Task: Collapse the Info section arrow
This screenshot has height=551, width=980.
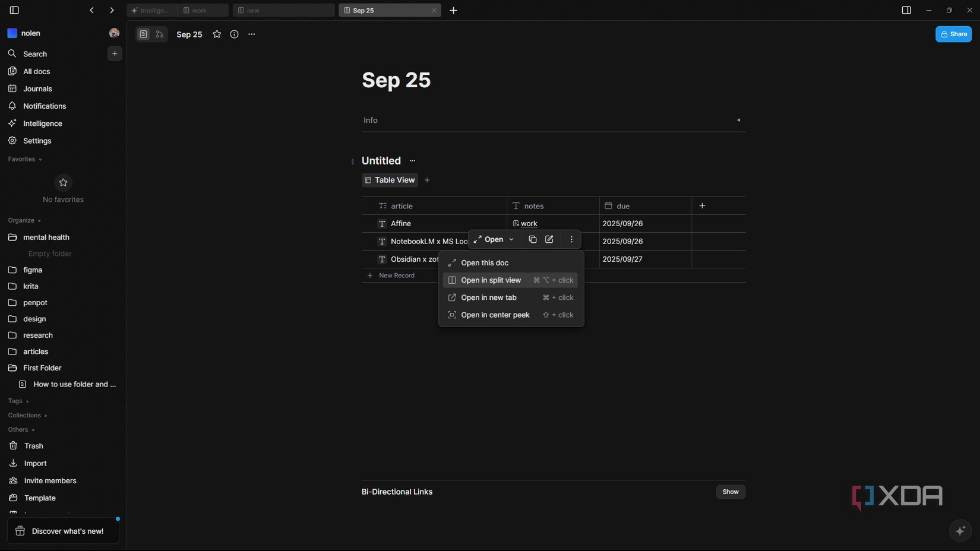Action: (x=738, y=120)
